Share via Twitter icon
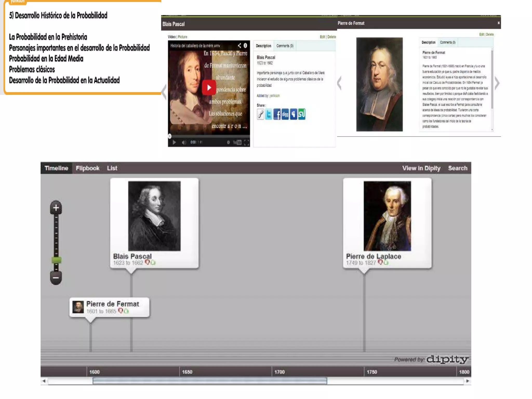This screenshot has width=532, height=399. tap(269, 114)
